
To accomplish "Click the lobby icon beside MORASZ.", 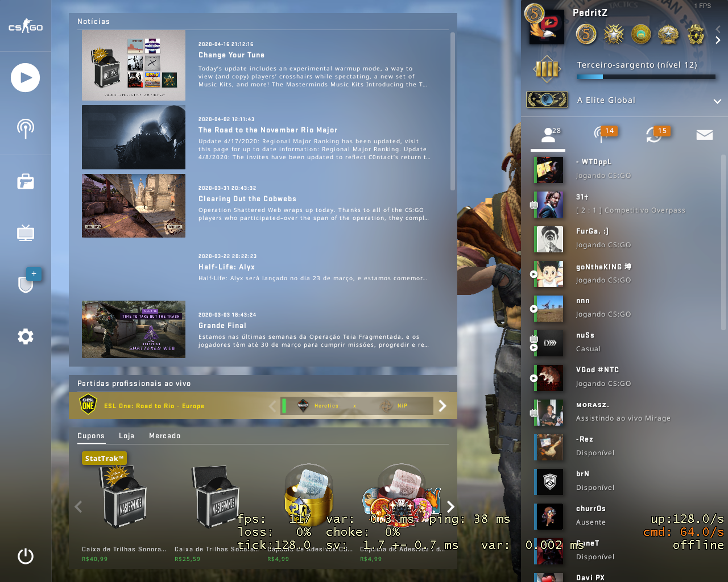I will point(533,413).
